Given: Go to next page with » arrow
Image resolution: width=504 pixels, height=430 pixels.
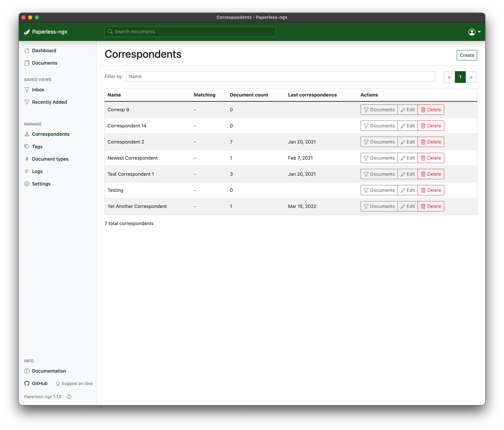Looking at the screenshot, I should point(471,77).
